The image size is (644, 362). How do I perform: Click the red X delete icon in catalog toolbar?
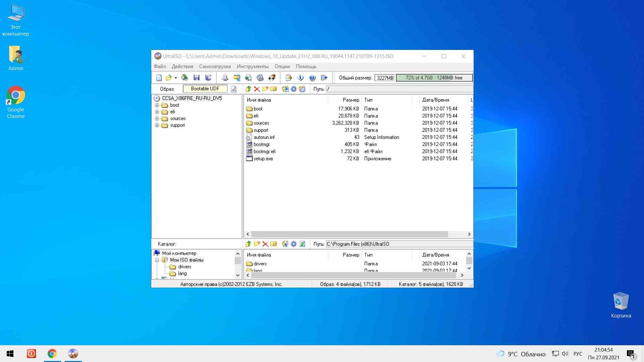[x=265, y=244]
